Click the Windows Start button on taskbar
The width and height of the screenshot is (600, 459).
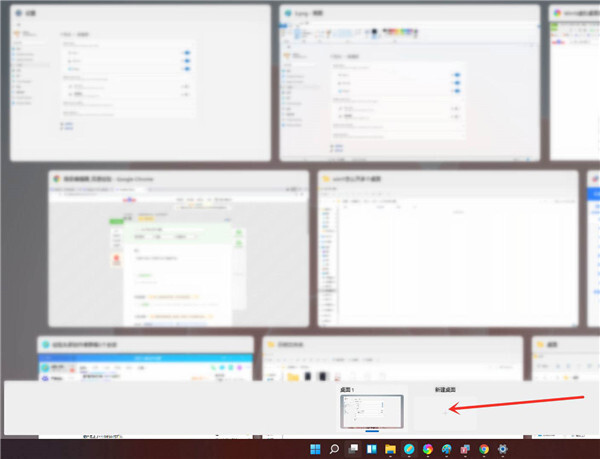coord(316,450)
